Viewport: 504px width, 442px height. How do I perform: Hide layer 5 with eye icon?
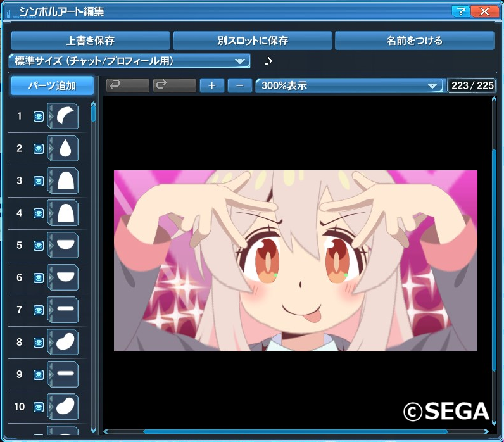click(x=39, y=246)
